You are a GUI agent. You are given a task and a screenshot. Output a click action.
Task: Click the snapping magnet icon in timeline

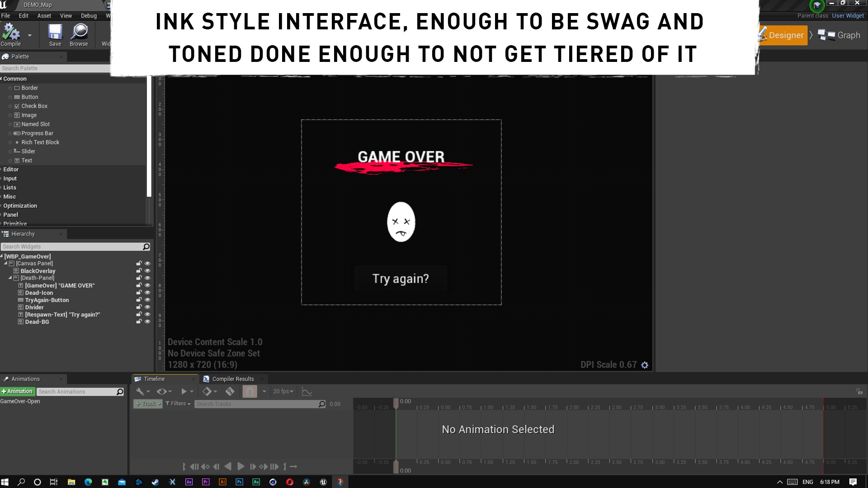tap(250, 391)
